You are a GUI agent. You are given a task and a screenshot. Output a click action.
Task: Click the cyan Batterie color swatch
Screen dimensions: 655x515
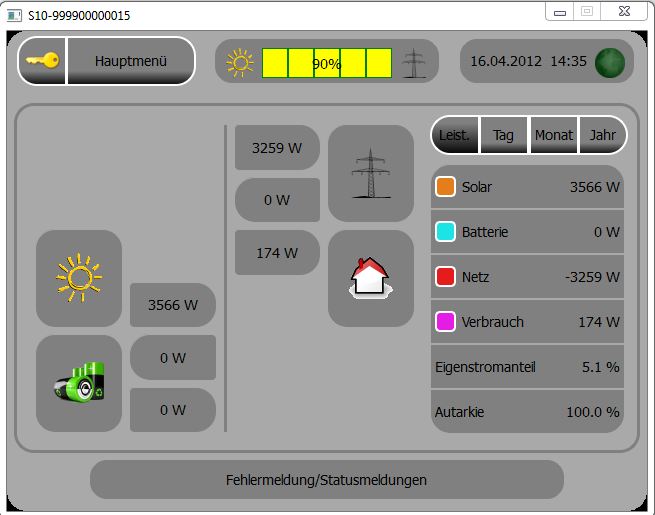(x=445, y=232)
